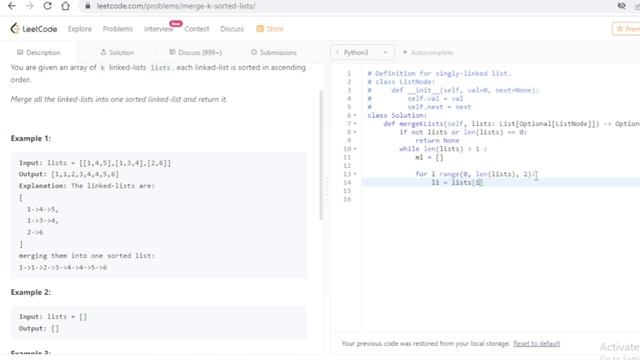640x360 pixels.
Task: Click code line 'class Solution:'
Action: [397, 116]
